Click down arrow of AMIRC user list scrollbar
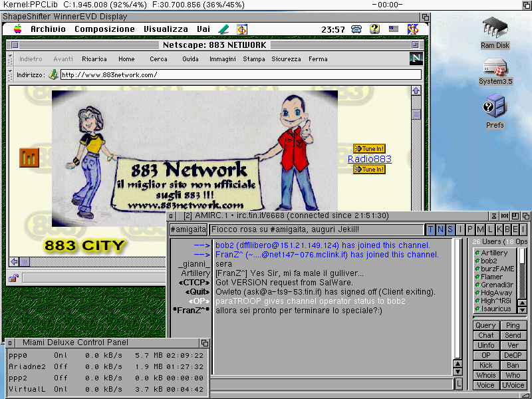532x399 pixels. pos(522,310)
